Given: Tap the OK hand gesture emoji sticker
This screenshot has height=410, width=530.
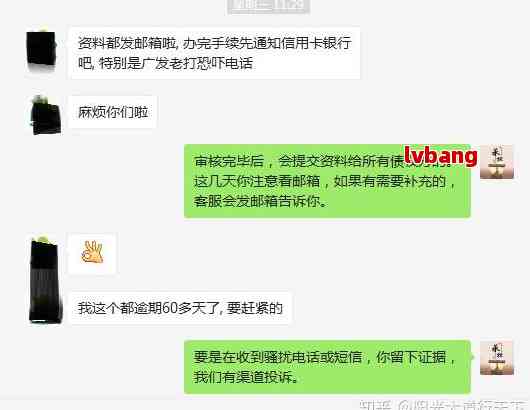Looking at the screenshot, I should tap(92, 252).
